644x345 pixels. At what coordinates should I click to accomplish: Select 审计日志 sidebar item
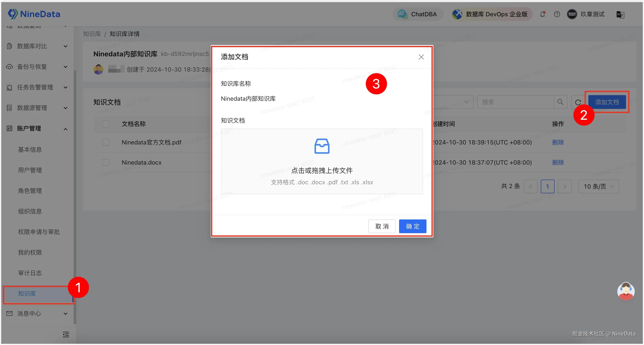(x=30, y=273)
